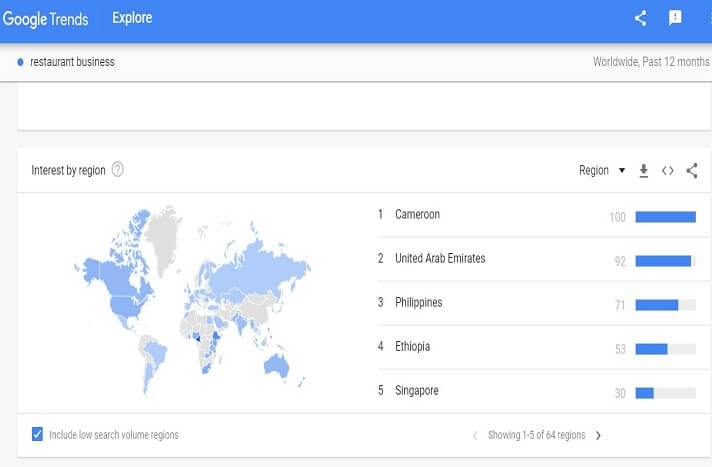Click the share icon in the header
The width and height of the screenshot is (712, 467).
641,18
